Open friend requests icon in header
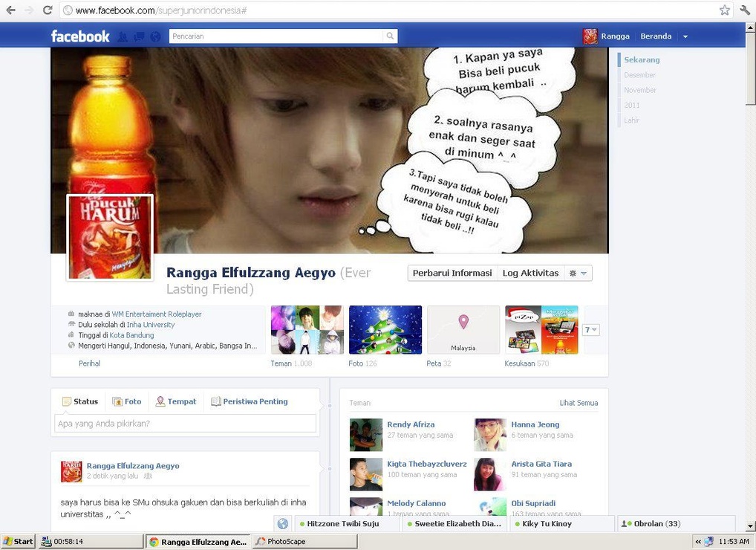The height and width of the screenshot is (550, 756). coord(123,36)
